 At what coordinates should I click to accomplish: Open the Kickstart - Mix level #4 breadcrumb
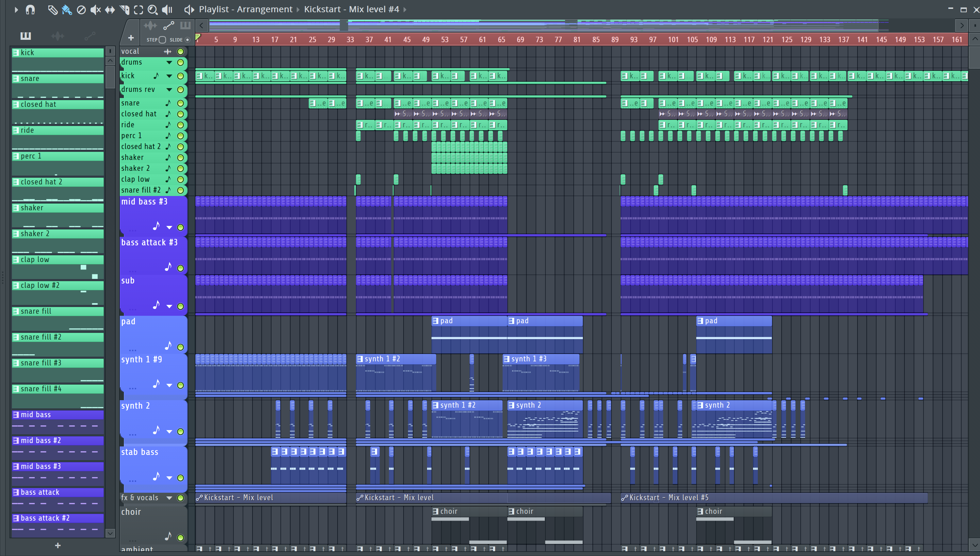click(352, 9)
